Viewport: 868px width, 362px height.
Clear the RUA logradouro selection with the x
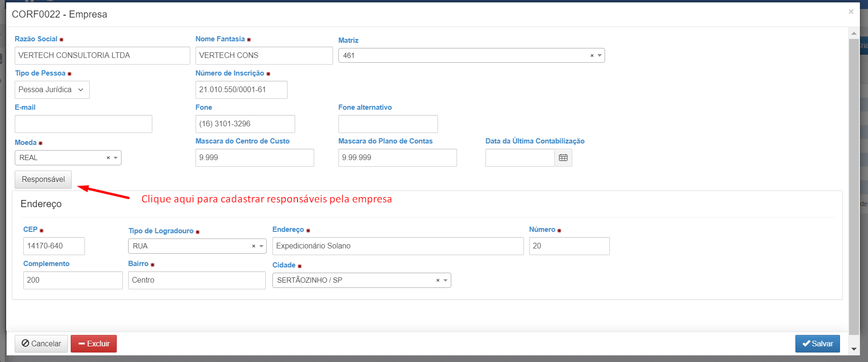tap(253, 246)
